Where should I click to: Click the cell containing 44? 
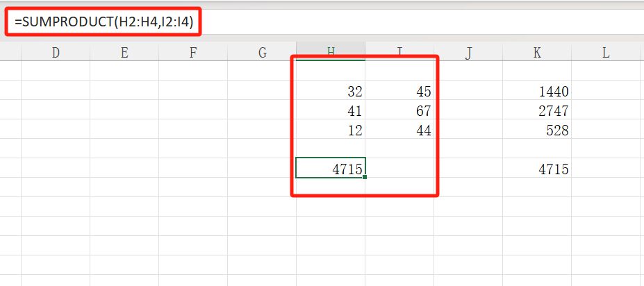coord(399,130)
